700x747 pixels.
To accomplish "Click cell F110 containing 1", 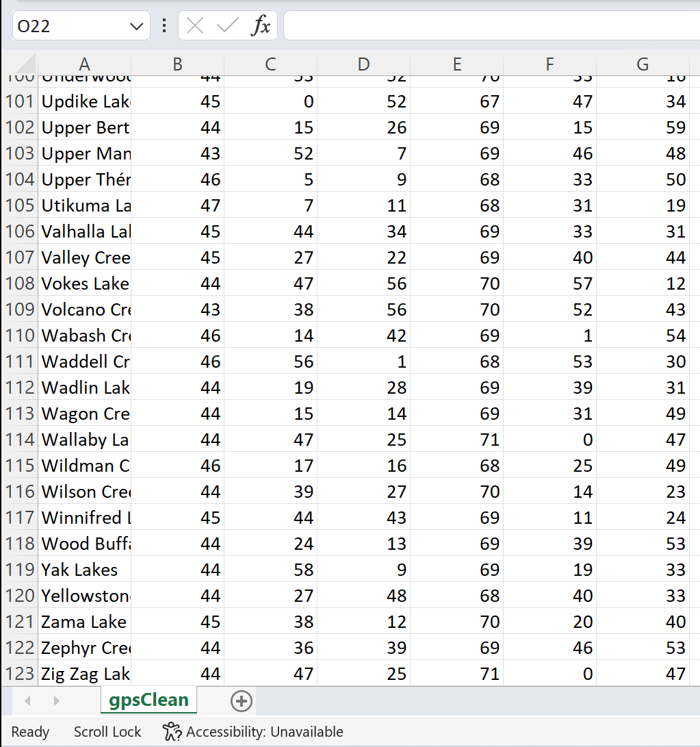I will (x=549, y=335).
